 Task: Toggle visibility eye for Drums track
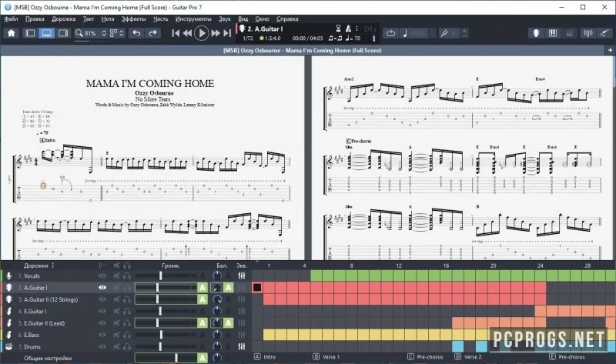(102, 347)
